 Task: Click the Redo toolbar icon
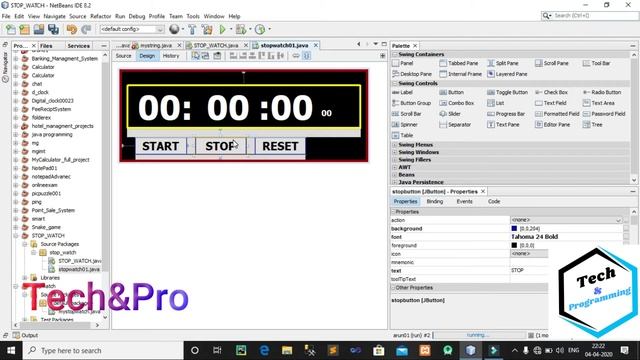tap(86, 29)
